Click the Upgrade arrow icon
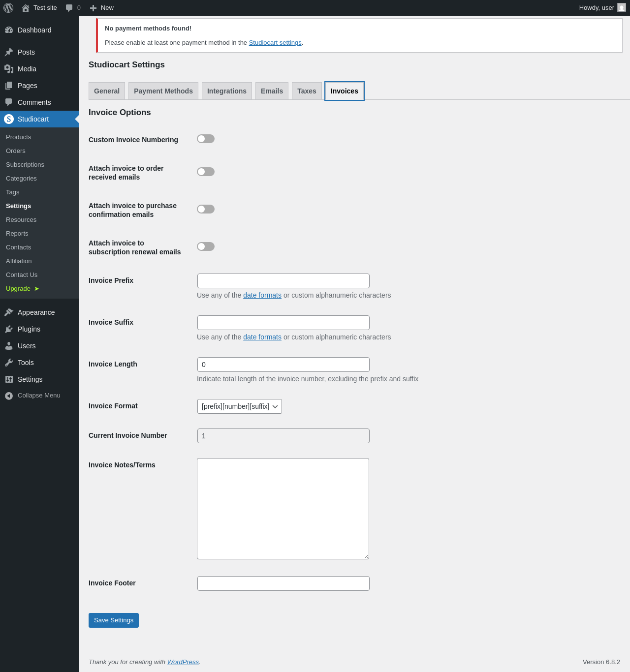This screenshot has width=630, height=672. (36, 289)
